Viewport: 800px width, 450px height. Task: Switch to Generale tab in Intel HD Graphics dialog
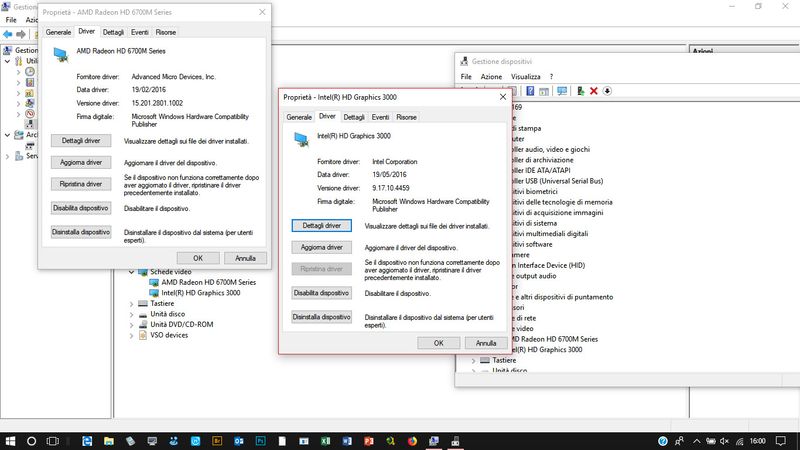(299, 117)
